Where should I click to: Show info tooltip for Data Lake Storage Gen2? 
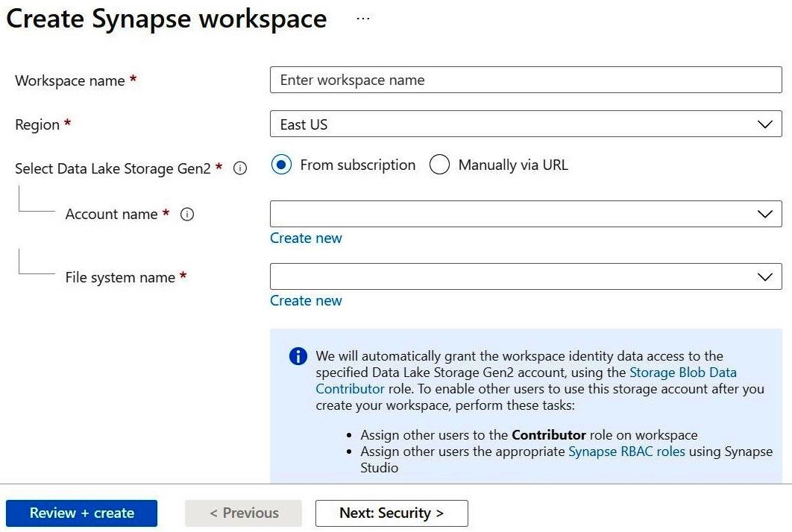pos(240,168)
